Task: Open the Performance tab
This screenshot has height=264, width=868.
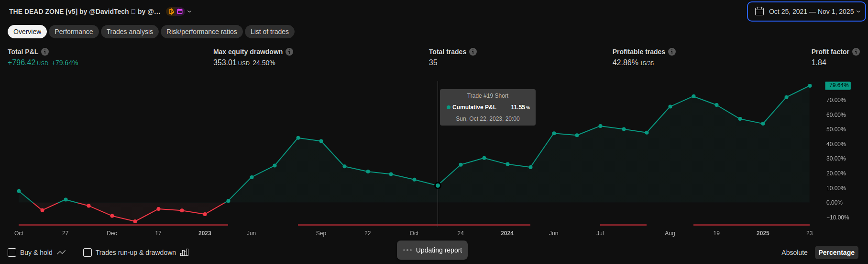Action: (74, 32)
